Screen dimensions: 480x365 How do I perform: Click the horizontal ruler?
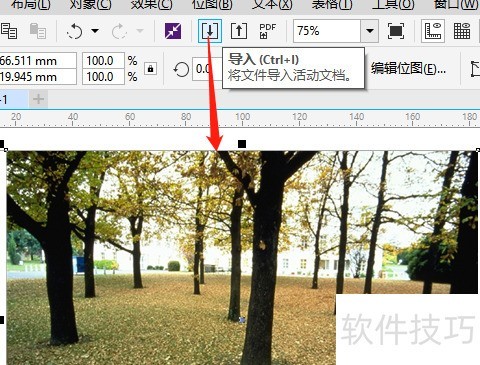click(240, 119)
